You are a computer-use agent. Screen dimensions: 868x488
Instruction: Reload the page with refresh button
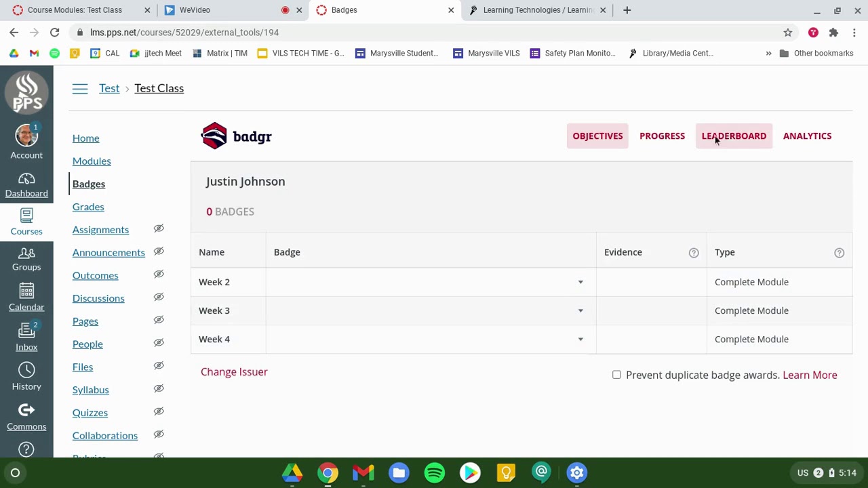coord(54,33)
